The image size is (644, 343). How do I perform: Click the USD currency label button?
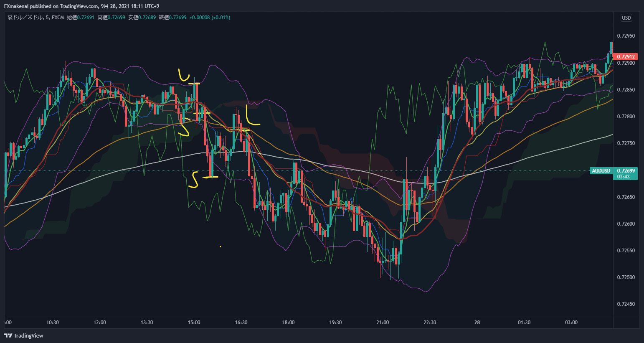point(626,18)
